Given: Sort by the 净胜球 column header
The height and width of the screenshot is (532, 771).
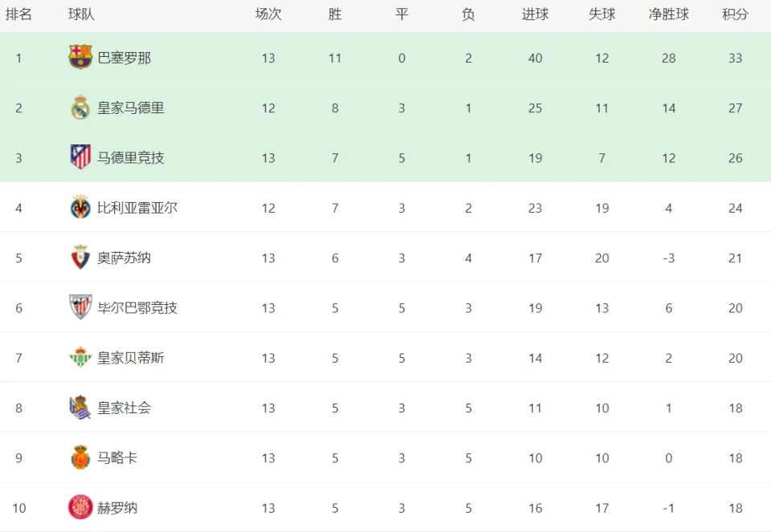Looking at the screenshot, I should (669, 14).
